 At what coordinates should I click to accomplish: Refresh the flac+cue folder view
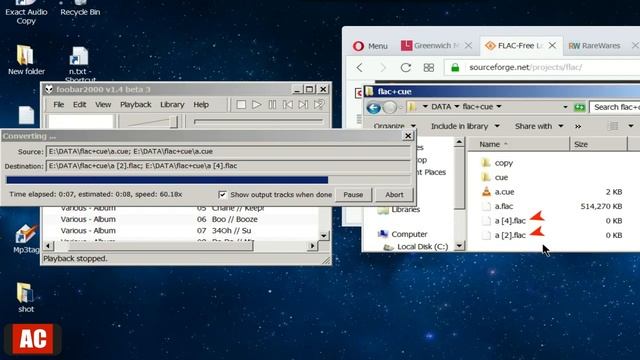[579, 107]
